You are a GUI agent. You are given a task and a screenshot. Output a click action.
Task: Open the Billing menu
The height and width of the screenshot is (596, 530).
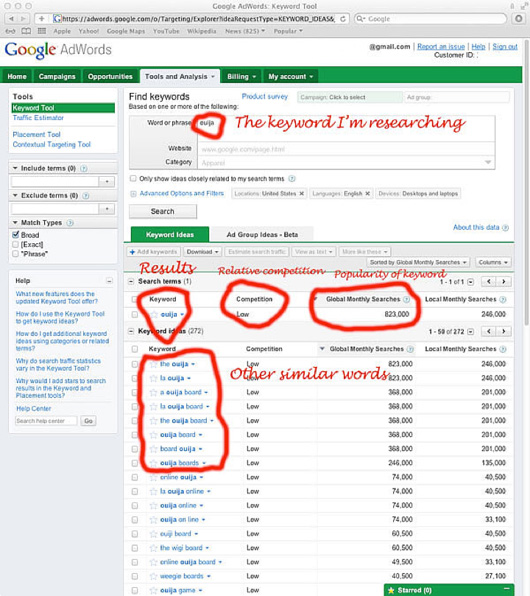[241, 76]
